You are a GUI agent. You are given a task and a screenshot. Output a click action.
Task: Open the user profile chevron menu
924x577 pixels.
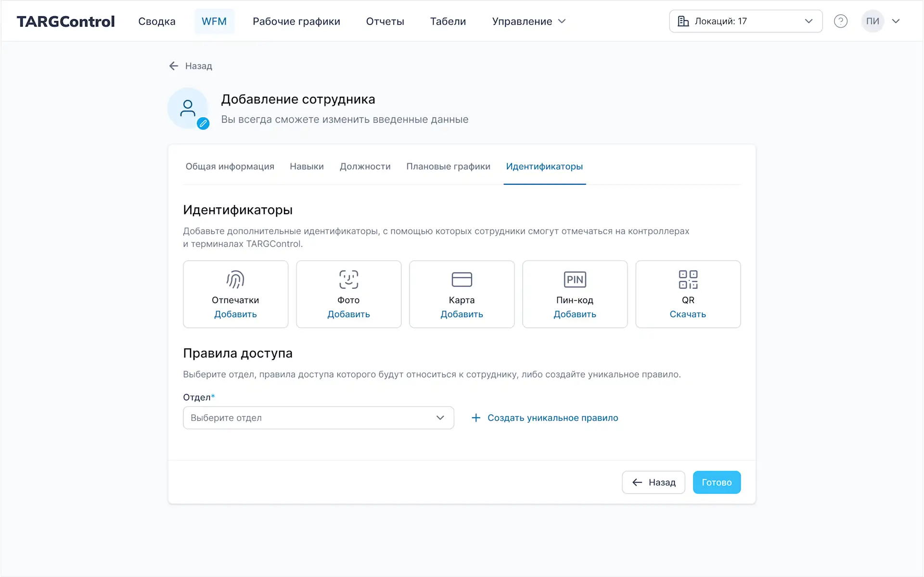896,21
